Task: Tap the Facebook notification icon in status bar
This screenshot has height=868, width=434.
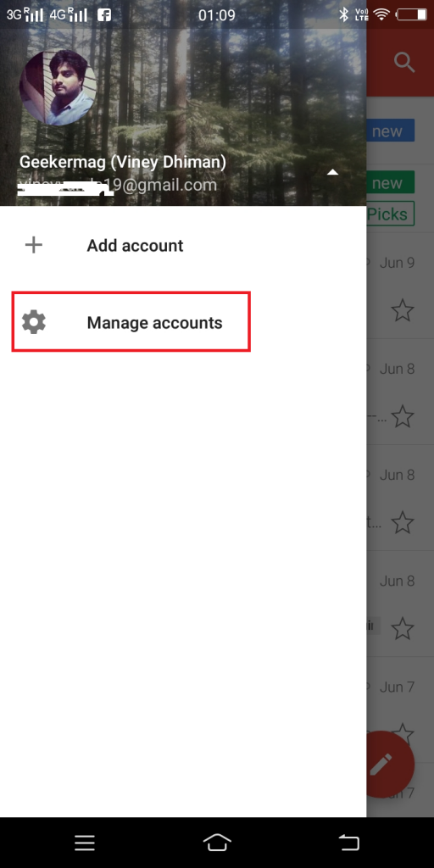Action: pos(104,15)
